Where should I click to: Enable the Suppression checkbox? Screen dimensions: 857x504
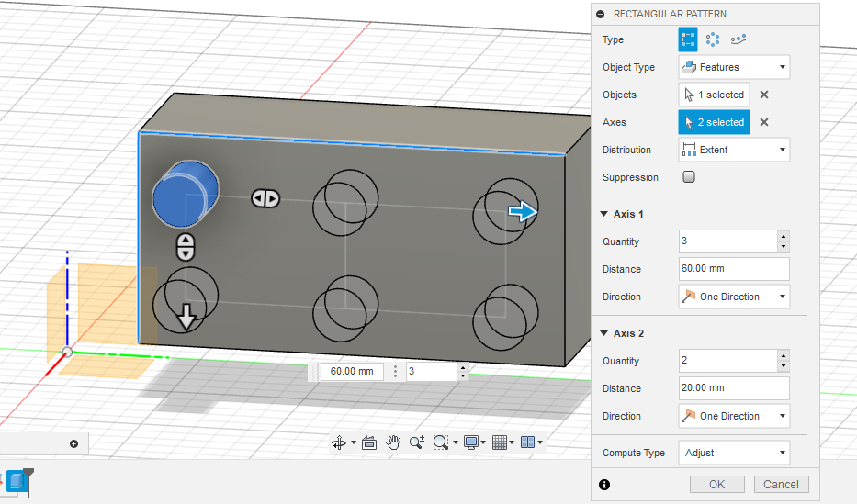(x=689, y=177)
